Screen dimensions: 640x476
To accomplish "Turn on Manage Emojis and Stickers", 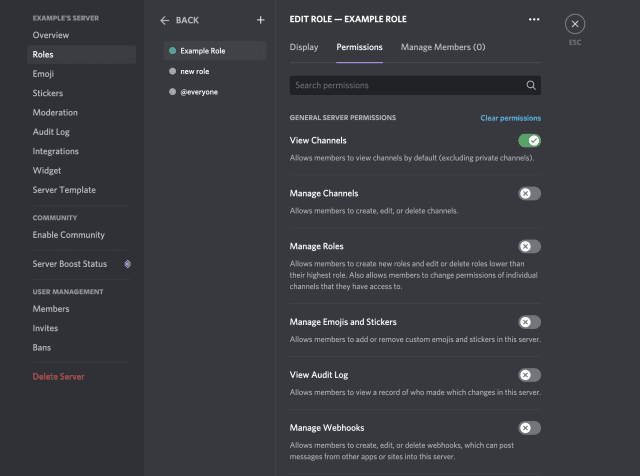I will [x=529, y=322].
